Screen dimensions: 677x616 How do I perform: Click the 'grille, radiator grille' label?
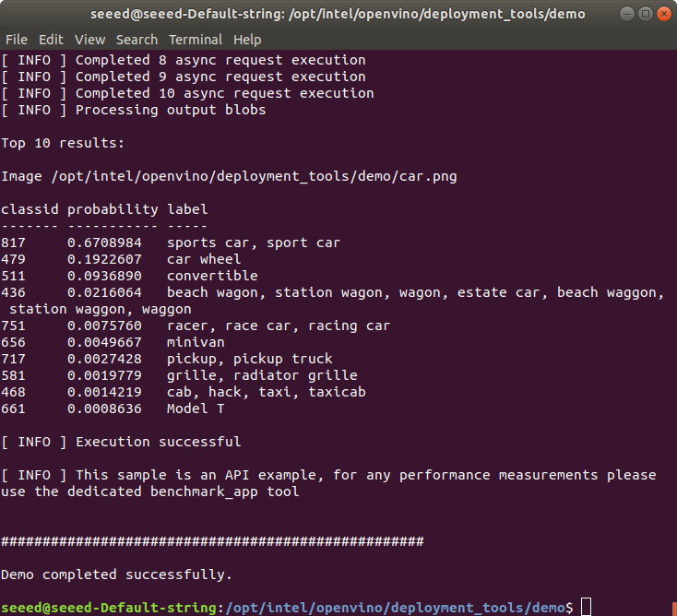pos(262,375)
